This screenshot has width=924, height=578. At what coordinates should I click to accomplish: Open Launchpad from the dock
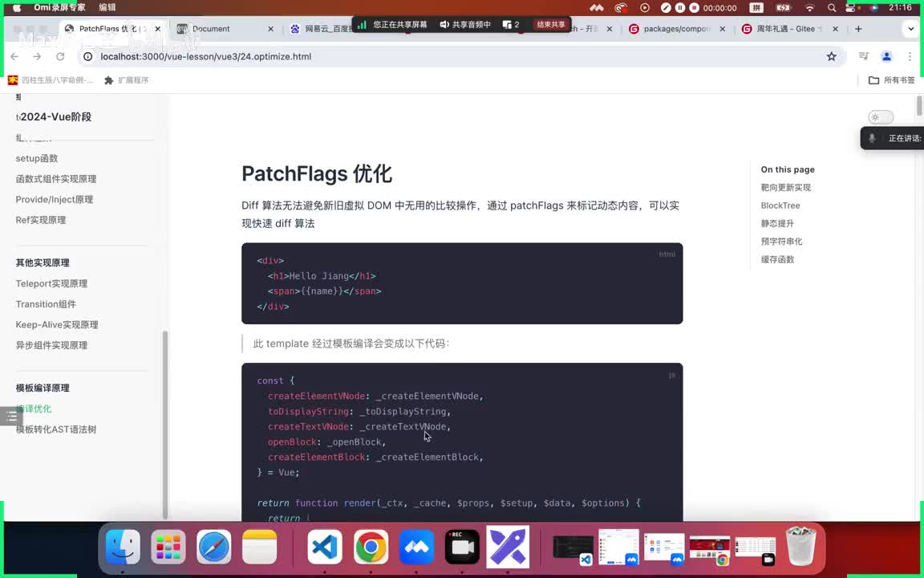pos(168,547)
